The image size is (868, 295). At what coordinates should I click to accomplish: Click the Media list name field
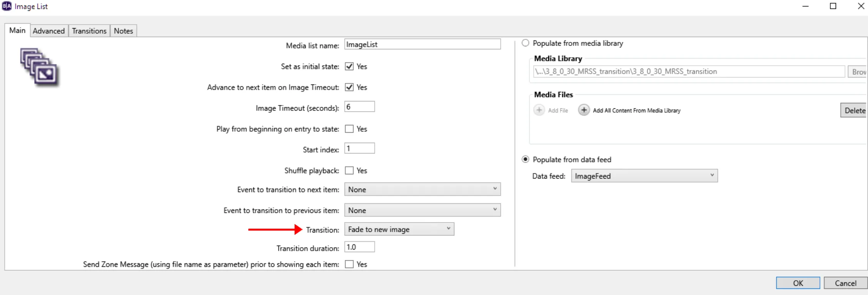point(422,44)
